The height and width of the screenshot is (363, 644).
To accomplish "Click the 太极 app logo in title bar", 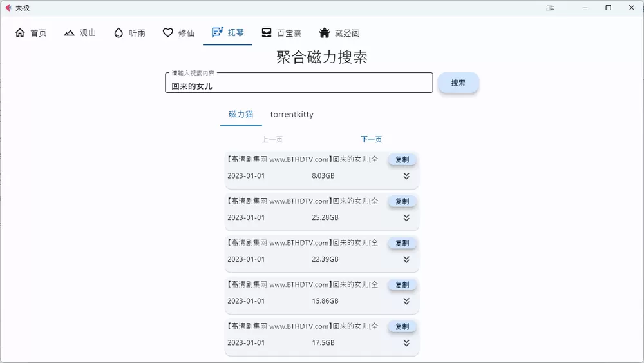I will click(x=8, y=8).
